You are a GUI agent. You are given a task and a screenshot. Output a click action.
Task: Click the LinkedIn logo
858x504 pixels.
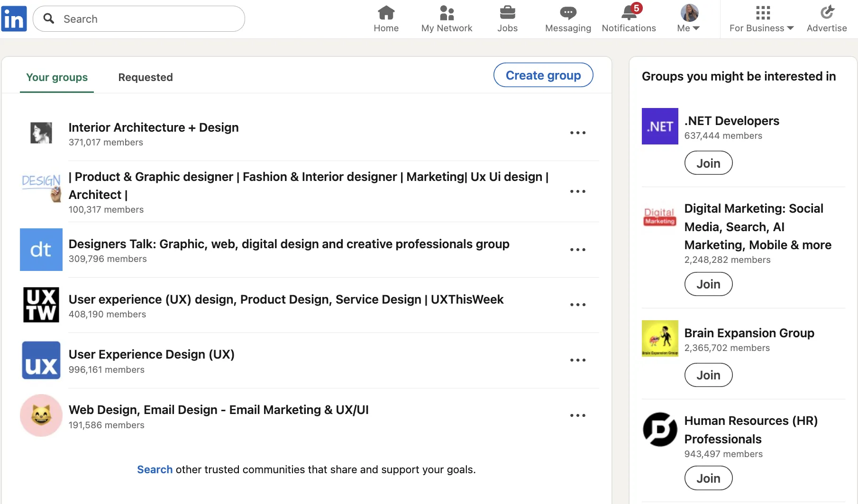coord(14,18)
